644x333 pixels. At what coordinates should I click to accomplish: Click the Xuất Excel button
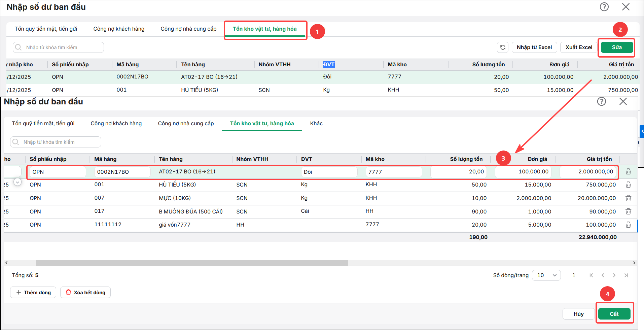click(579, 47)
